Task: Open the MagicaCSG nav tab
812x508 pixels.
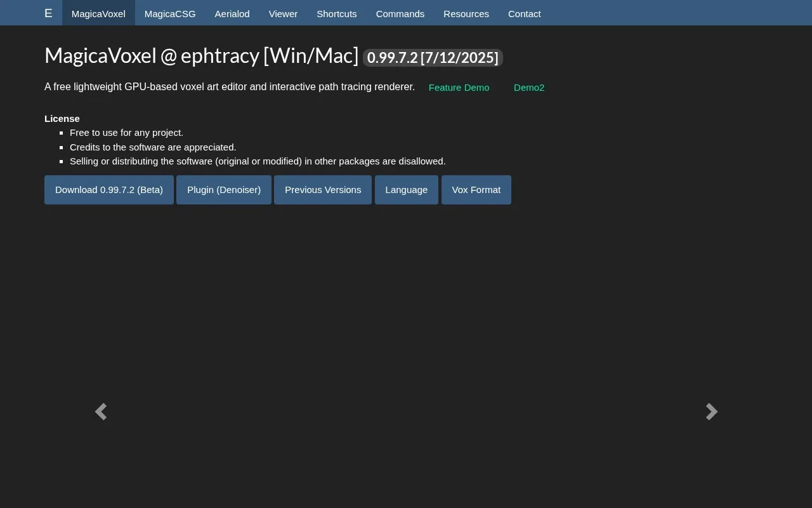Action: (x=170, y=13)
